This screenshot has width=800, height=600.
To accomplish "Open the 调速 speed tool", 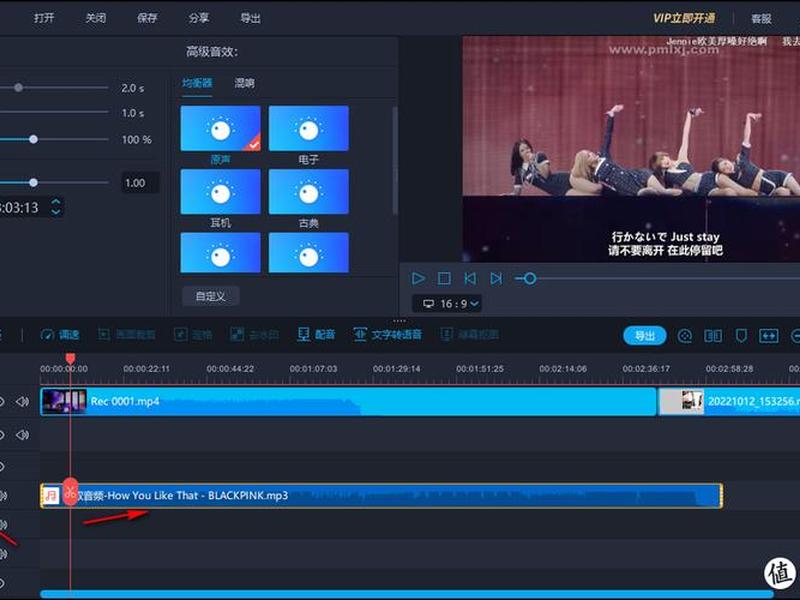I will [x=60, y=335].
